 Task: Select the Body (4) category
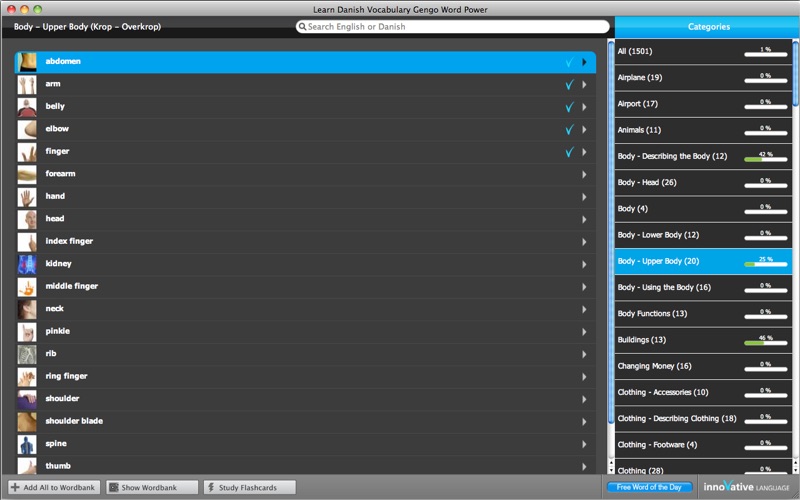click(x=703, y=209)
